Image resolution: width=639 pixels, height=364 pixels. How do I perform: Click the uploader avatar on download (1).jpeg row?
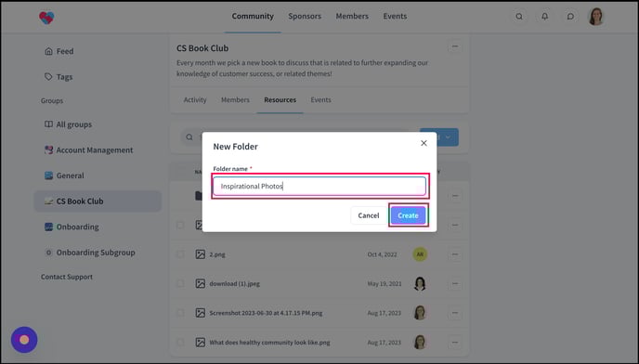coord(420,284)
